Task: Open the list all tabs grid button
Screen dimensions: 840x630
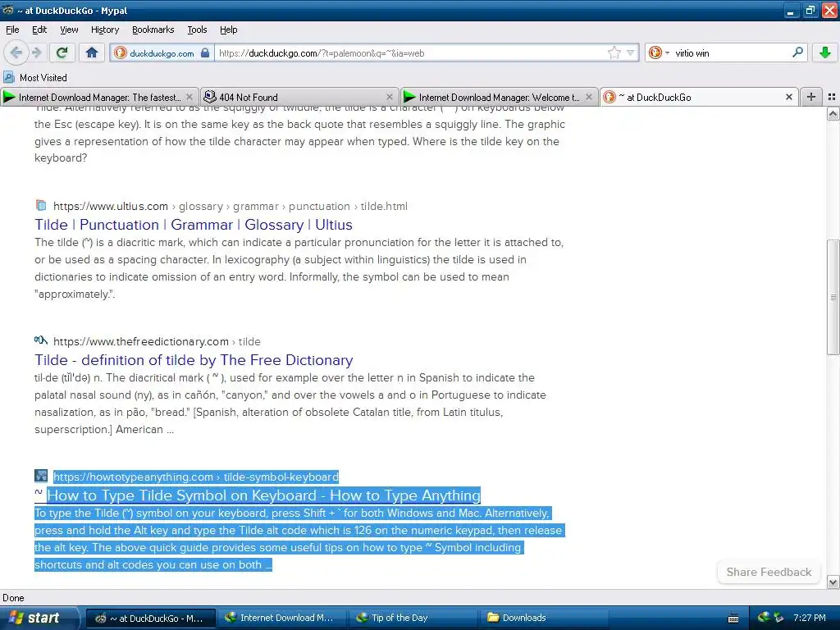Action: 832,97
